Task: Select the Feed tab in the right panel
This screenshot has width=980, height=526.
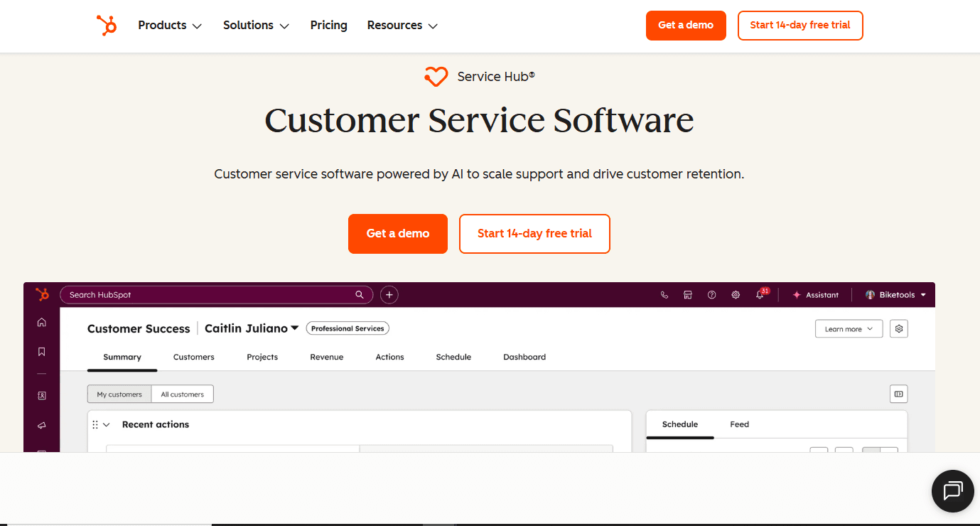Action: 740,424
